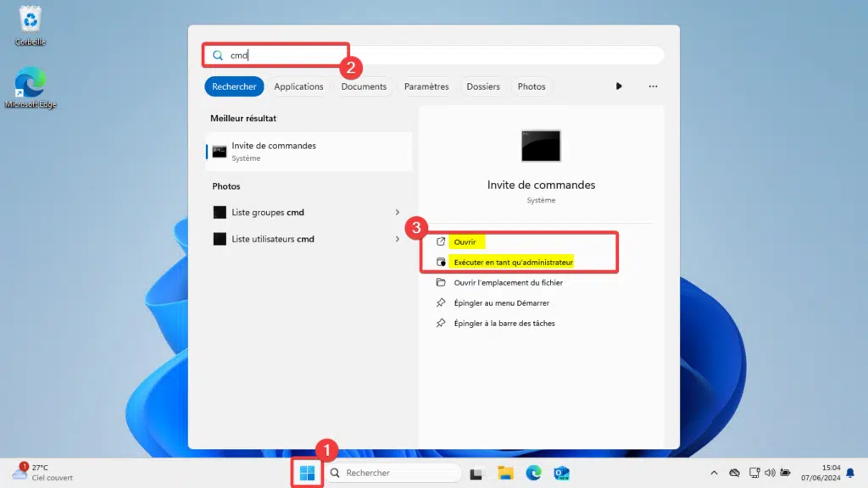Click Exécuter en tant qu'administrateur
Image resolution: width=868 pixels, height=488 pixels.
point(513,263)
